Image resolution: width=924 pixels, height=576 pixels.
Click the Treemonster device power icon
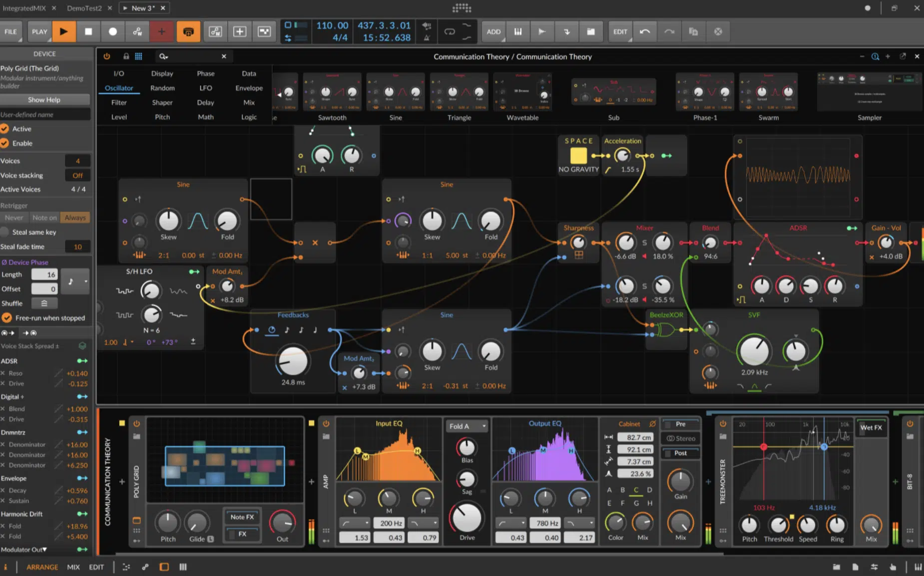pos(723,424)
